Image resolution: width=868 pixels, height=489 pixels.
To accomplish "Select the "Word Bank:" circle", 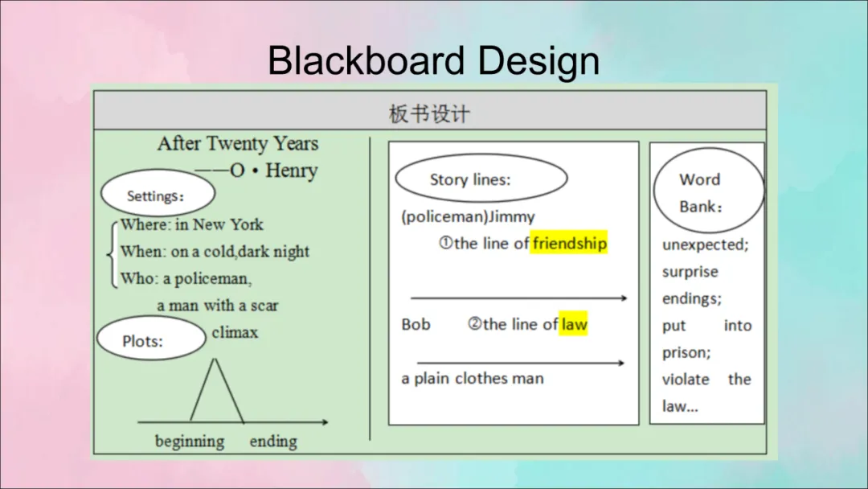I will coord(709,191).
